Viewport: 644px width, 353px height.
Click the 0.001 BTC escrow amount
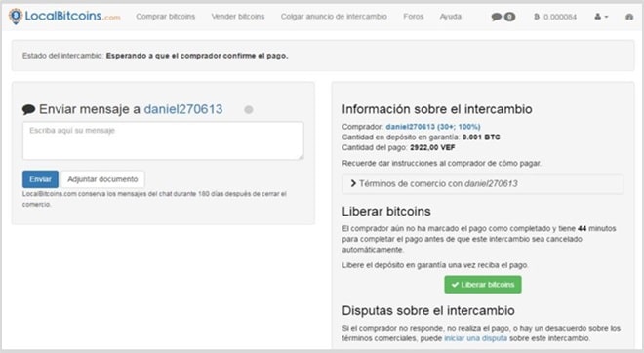point(481,137)
